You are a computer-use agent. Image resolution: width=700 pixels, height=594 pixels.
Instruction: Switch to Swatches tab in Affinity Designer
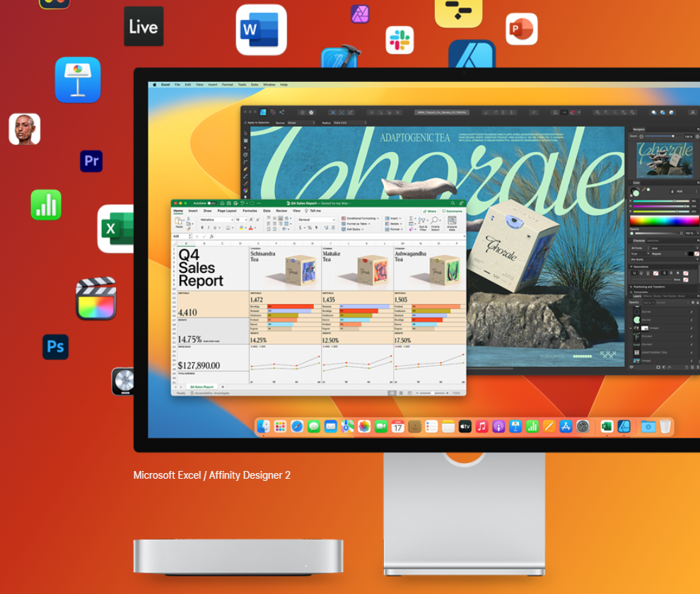tap(653, 240)
